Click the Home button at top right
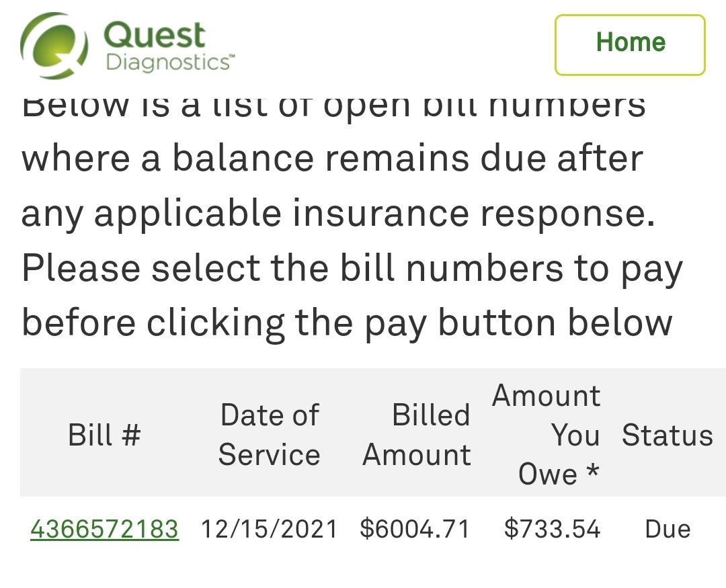726x588 pixels. coord(629,43)
